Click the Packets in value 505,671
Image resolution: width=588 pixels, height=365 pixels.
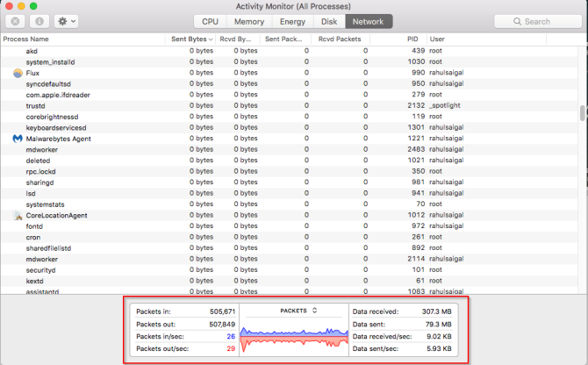click(222, 311)
